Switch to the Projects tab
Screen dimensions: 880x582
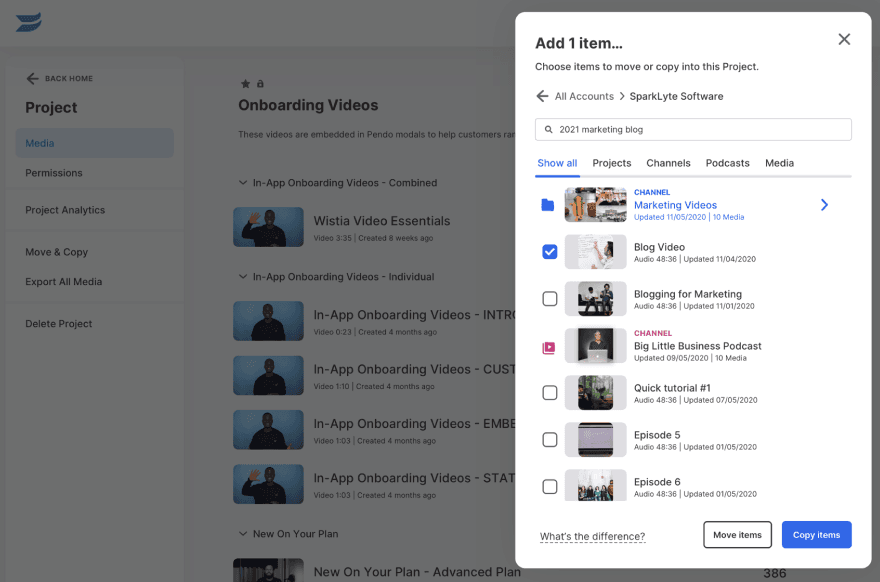point(612,163)
